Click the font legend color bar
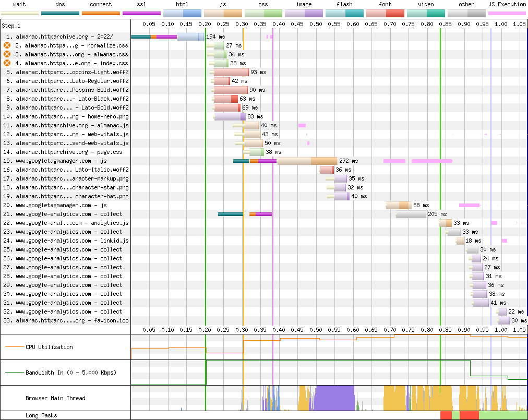The height and width of the screenshot is (420, 528). (x=385, y=13)
